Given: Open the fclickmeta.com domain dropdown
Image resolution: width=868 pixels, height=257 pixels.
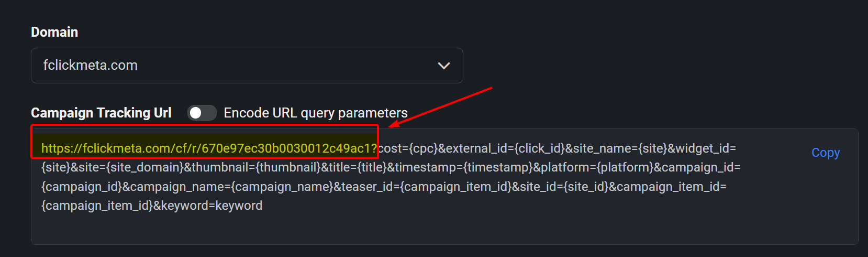Looking at the screenshot, I should 247,66.
